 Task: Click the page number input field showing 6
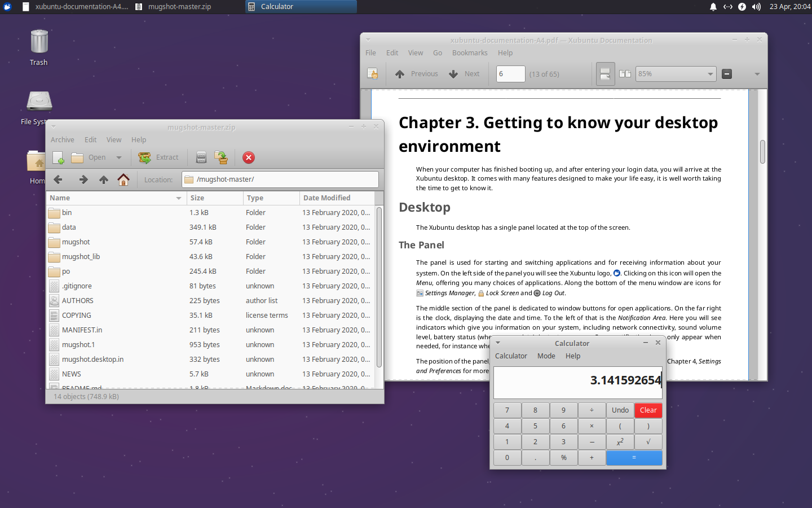coord(510,73)
